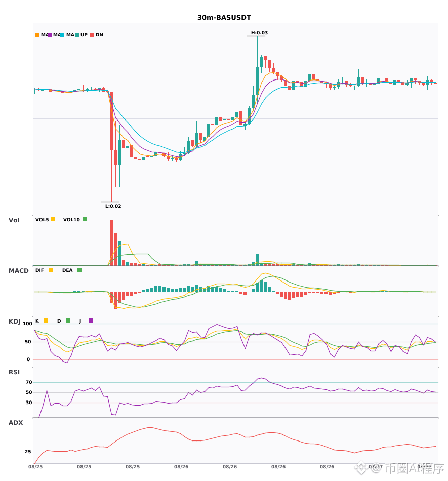Image resolution: width=448 pixels, height=481 pixels.
Task: Click the DEA legend text
Action: pos(67,270)
